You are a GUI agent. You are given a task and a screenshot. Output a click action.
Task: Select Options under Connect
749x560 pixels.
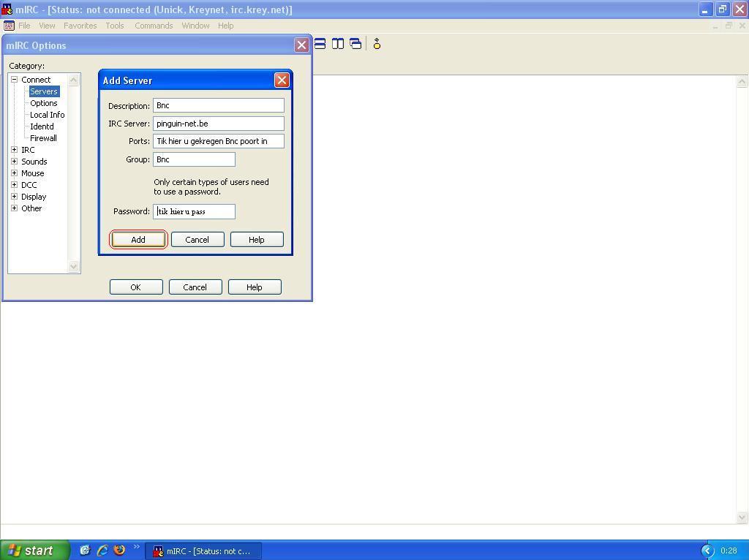[43, 103]
